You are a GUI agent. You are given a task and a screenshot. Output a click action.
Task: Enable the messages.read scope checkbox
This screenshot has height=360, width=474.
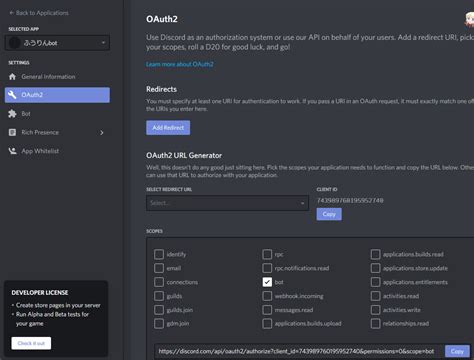coord(267,310)
